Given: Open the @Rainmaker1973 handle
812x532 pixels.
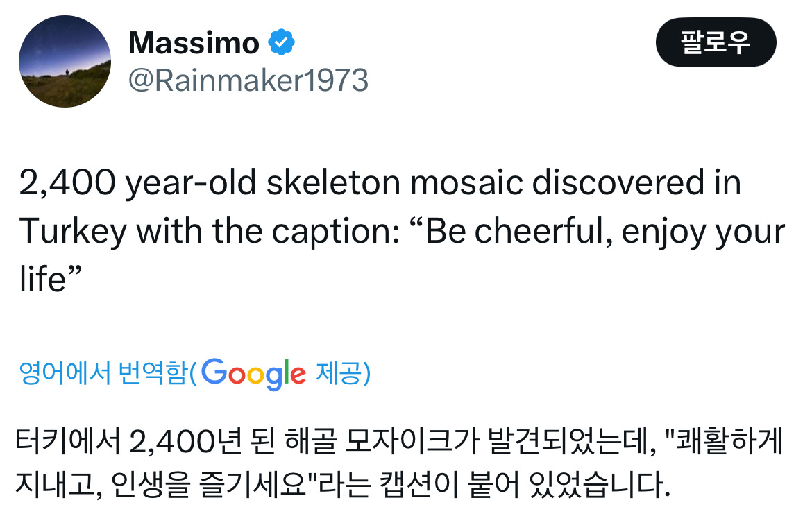Looking at the screenshot, I should (248, 80).
